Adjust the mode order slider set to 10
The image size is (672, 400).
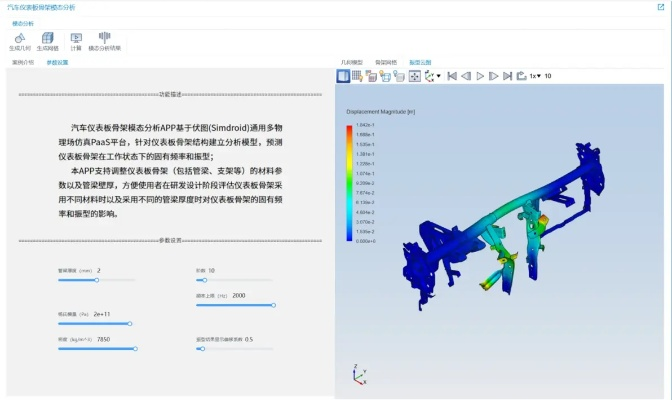[205, 280]
